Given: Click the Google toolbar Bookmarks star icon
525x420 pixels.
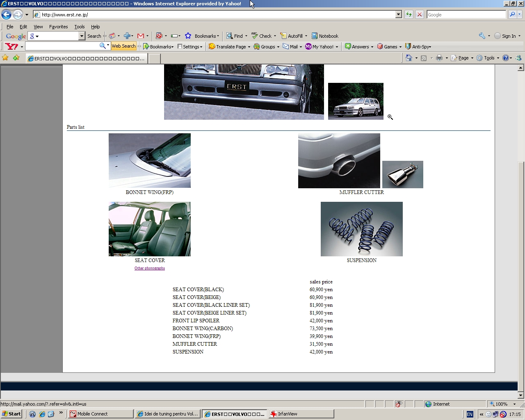Looking at the screenshot, I should coord(188,36).
